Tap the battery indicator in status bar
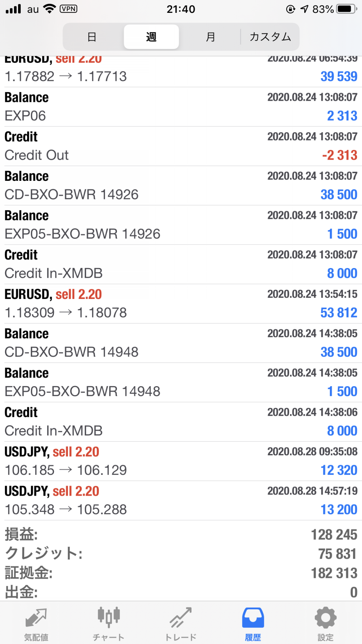362x644 pixels. pyautogui.click(x=347, y=9)
